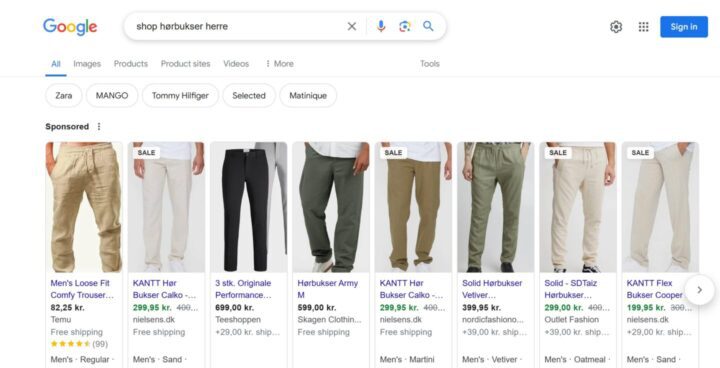Open the Hørbukser Army M product link
The width and height of the screenshot is (720, 368).
pos(327,289)
